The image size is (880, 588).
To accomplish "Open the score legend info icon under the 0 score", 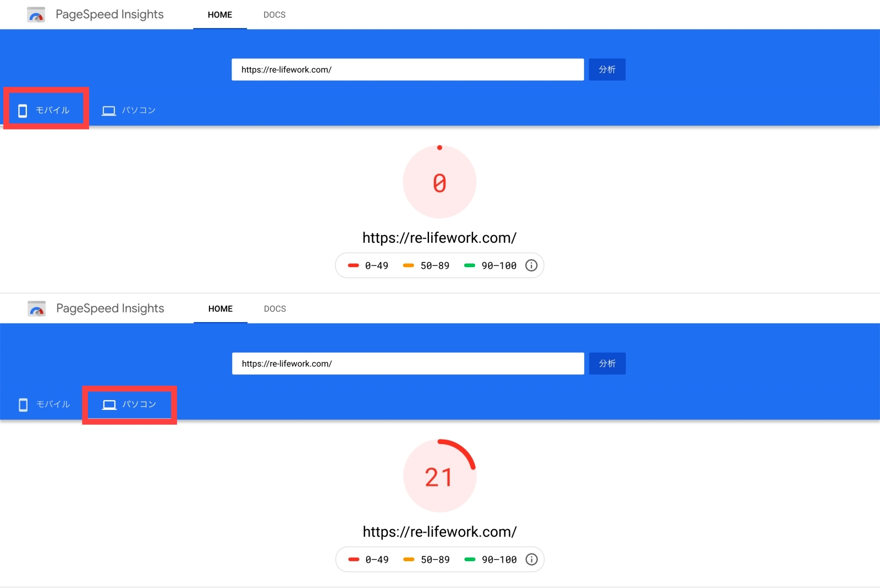I will (531, 265).
